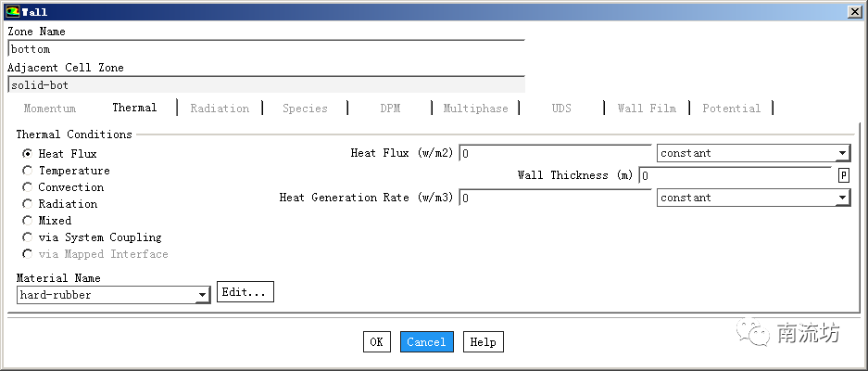Select the Heat Flux radio button
Viewport: 868px width, 371px height.
tap(27, 154)
